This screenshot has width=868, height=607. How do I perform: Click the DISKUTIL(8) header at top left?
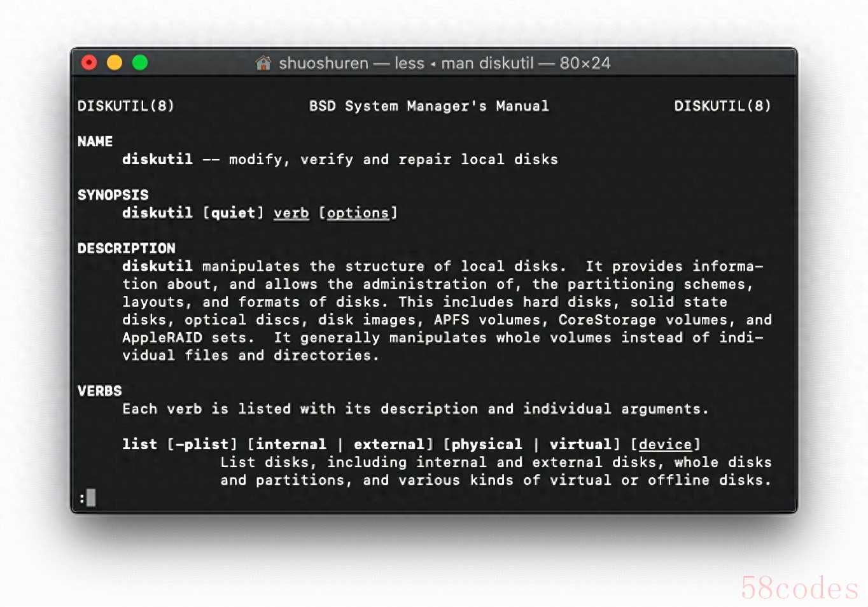125,106
